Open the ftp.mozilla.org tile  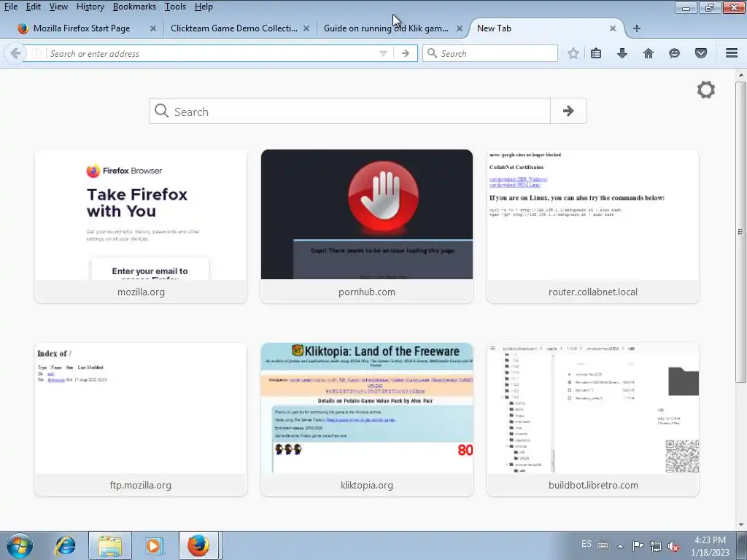click(x=141, y=419)
